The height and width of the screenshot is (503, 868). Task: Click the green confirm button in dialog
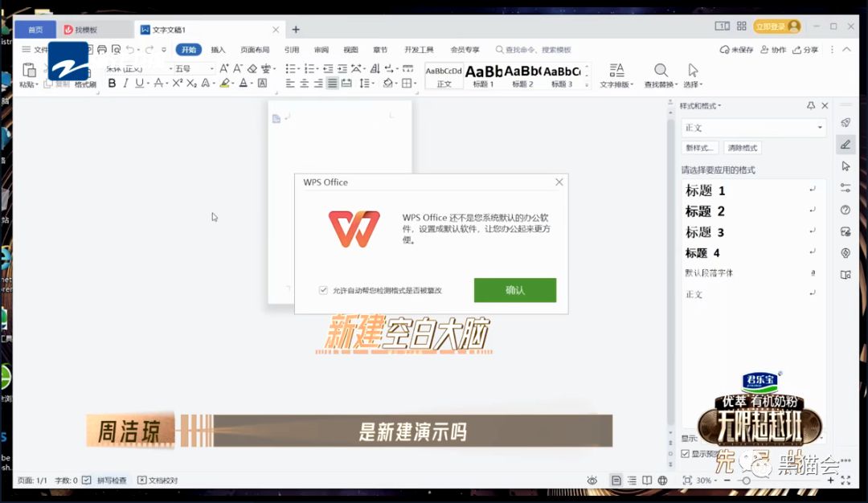(x=515, y=290)
